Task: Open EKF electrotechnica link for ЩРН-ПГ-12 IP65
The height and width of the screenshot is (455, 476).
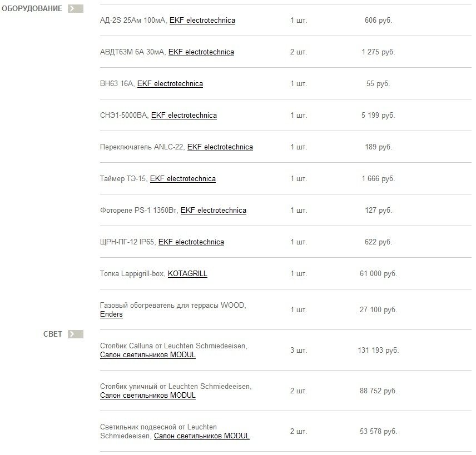Action: click(x=191, y=242)
